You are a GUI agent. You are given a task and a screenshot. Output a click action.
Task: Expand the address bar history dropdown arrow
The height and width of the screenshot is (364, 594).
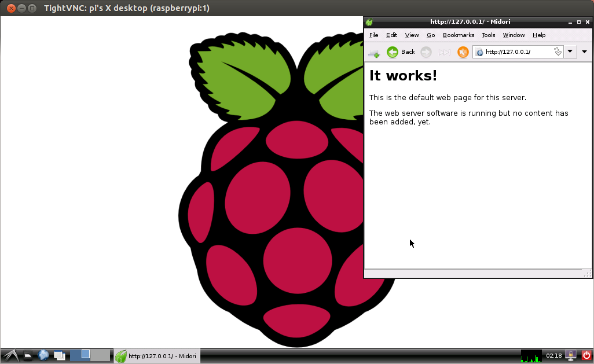[x=570, y=52]
